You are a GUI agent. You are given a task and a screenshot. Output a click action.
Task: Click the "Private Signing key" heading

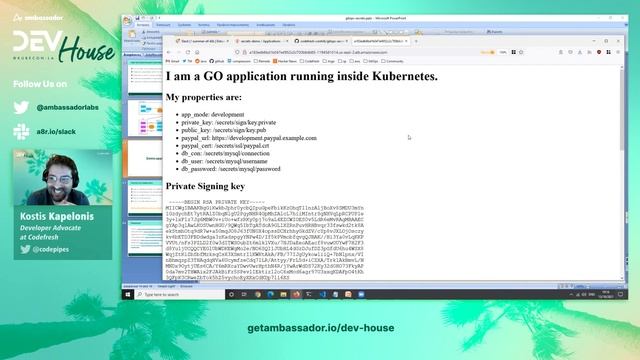205,186
